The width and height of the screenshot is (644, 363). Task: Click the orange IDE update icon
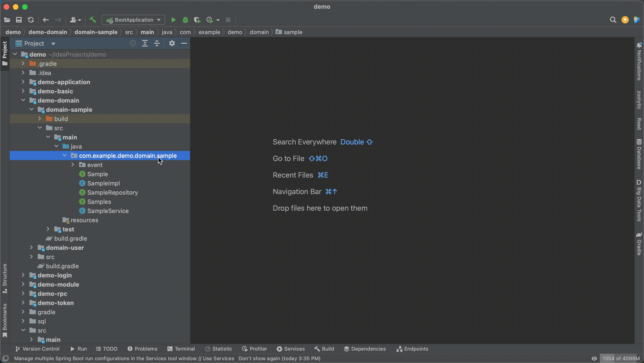625,20
